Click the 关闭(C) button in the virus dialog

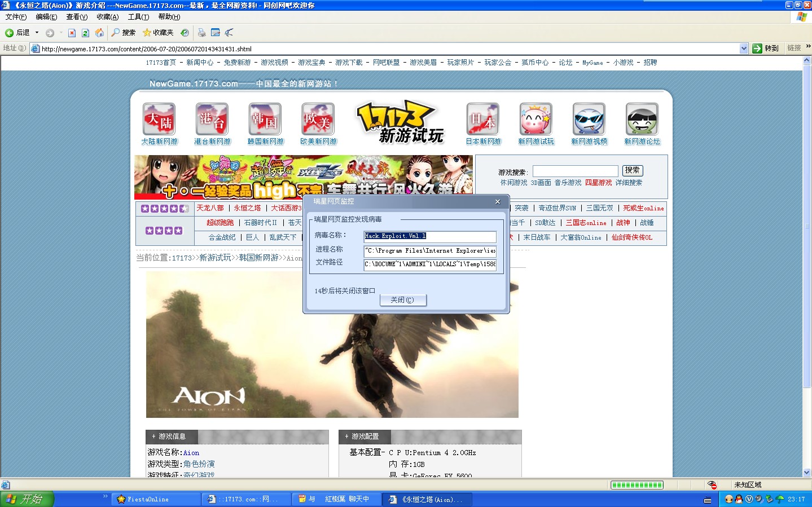[403, 300]
